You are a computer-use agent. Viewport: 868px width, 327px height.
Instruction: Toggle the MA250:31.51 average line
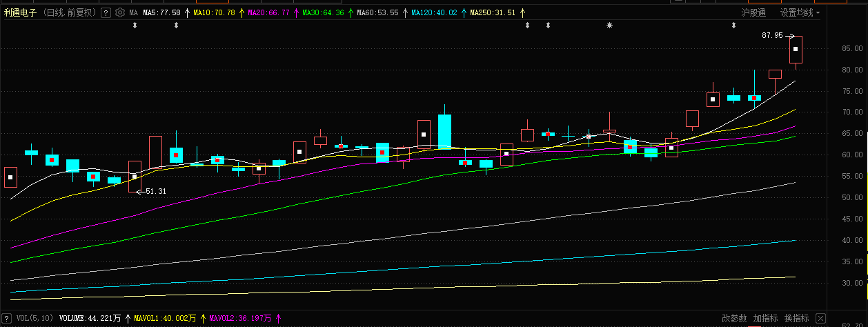click(x=493, y=12)
